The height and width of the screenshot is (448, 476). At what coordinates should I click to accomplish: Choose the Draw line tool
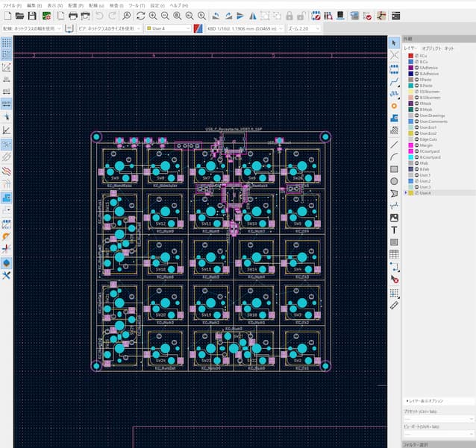click(x=394, y=143)
